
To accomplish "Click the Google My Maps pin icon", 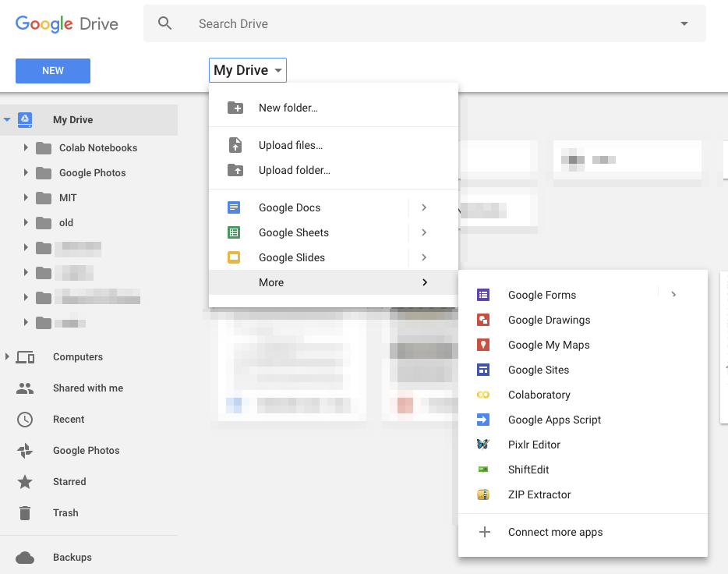I will coord(483,345).
